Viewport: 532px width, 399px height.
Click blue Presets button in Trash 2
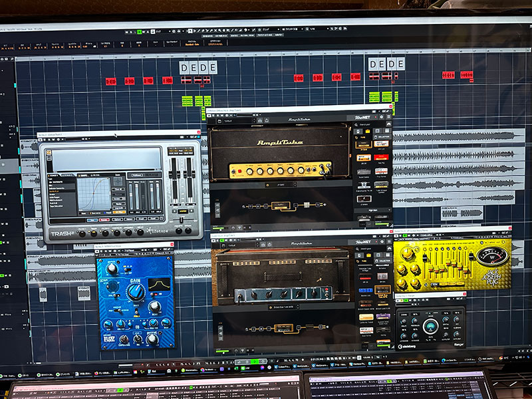click(x=92, y=220)
